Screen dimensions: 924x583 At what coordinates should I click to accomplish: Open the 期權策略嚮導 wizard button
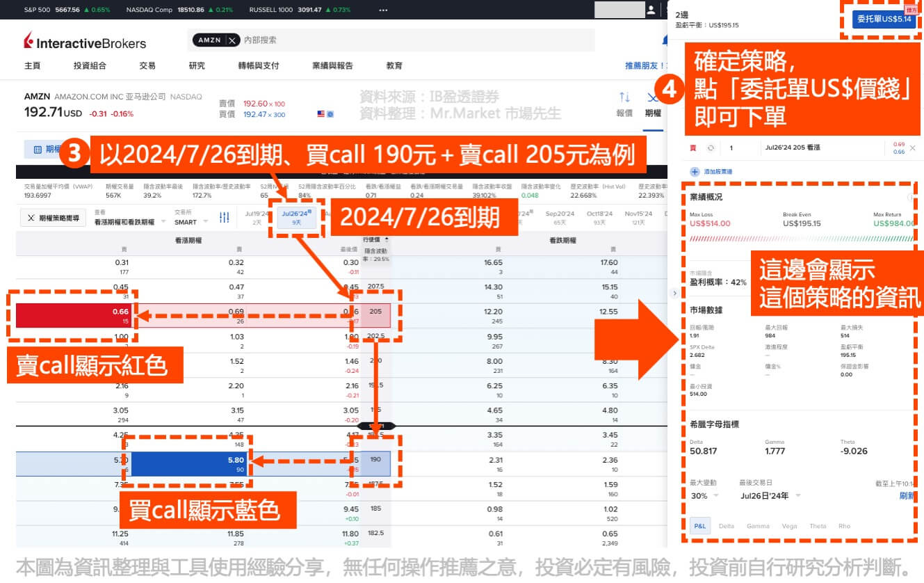pos(53,218)
